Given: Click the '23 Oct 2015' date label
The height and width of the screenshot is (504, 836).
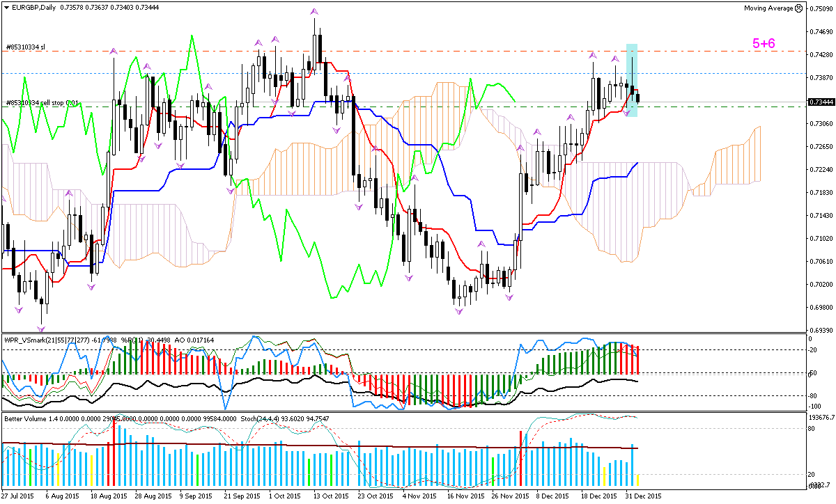Looking at the screenshot, I should (x=375, y=496).
